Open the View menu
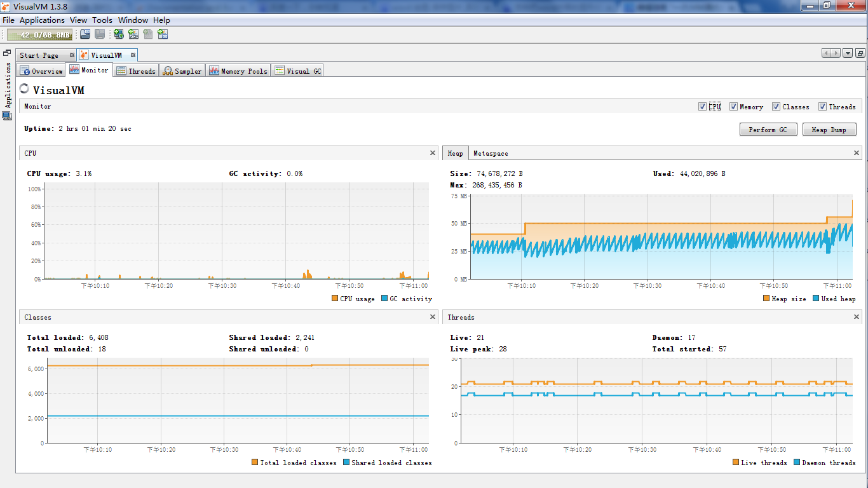Screen dimensions: 868x488 click(x=78, y=20)
